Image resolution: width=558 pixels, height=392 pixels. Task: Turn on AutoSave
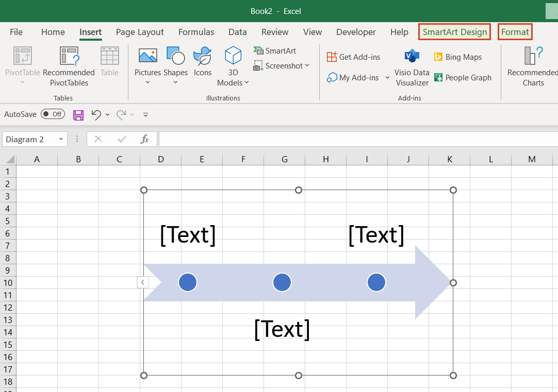point(53,114)
